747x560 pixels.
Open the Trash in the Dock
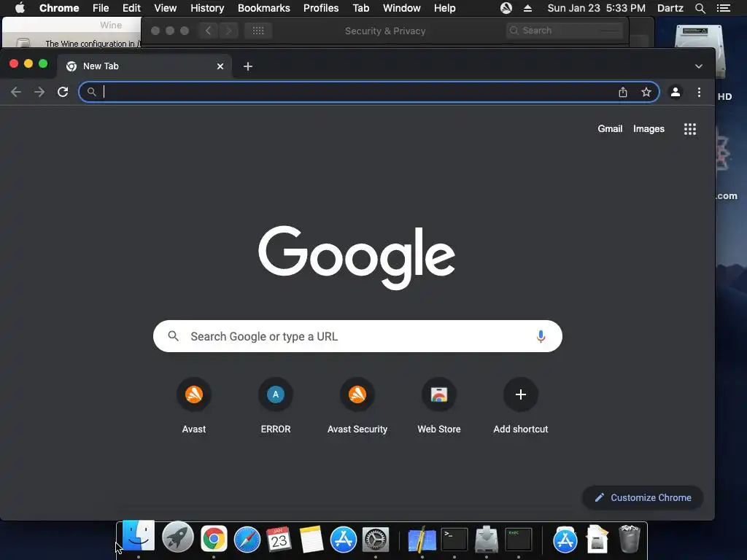pos(630,539)
